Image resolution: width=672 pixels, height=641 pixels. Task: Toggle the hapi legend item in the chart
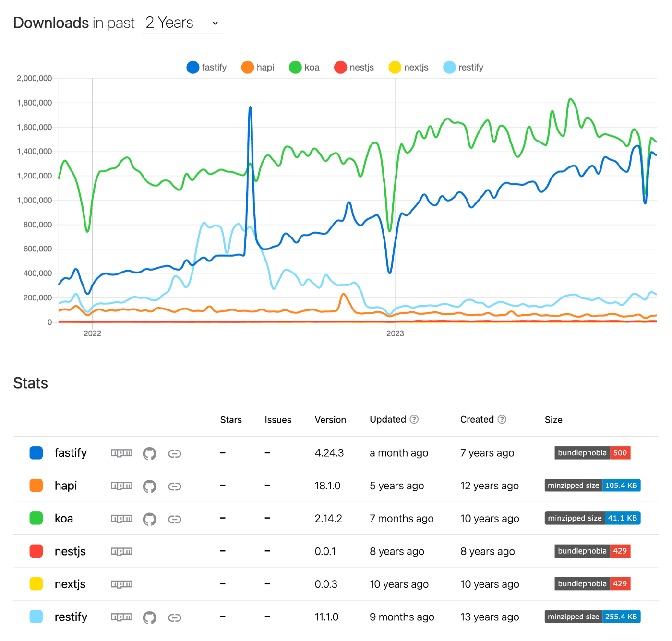pyautogui.click(x=258, y=68)
